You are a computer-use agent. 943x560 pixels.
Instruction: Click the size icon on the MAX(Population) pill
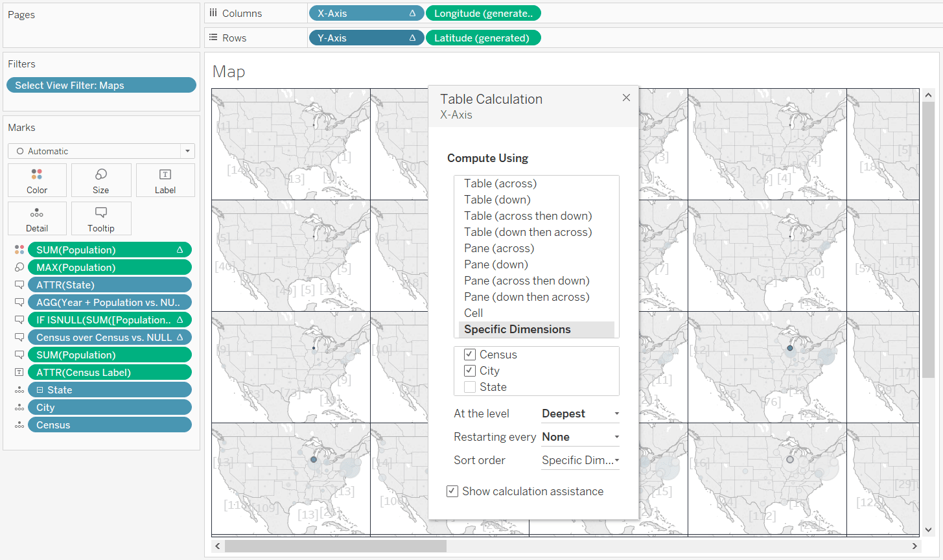(19, 267)
